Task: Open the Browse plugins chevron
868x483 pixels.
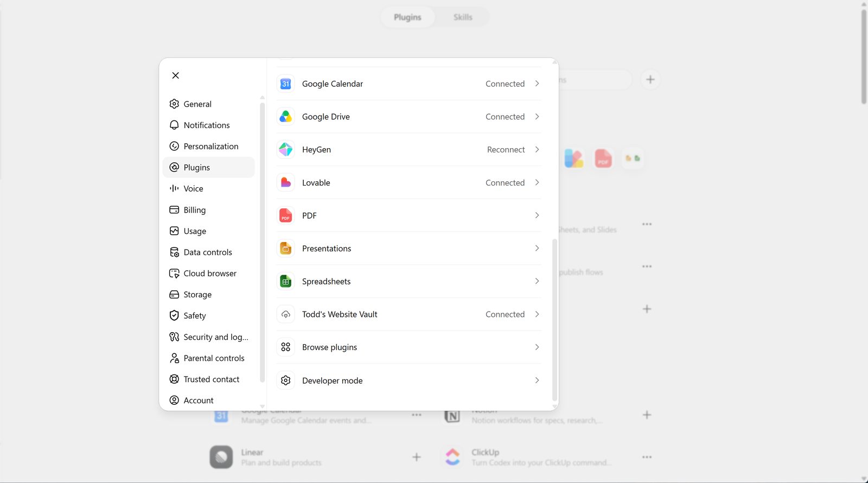Action: pos(537,347)
